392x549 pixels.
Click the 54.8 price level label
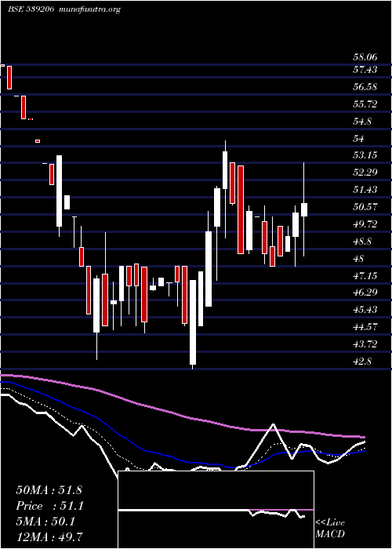point(362,122)
